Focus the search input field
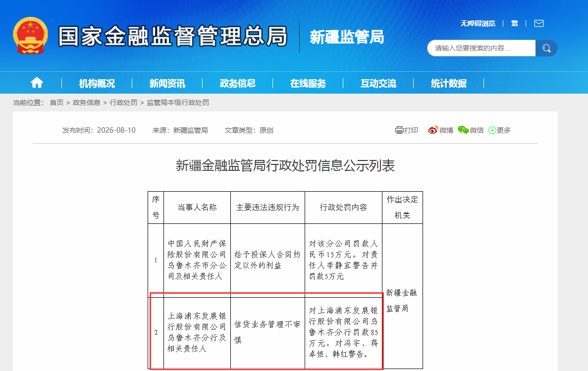Image resolution: width=588 pixels, height=371 pixels. pyautogui.click(x=481, y=48)
